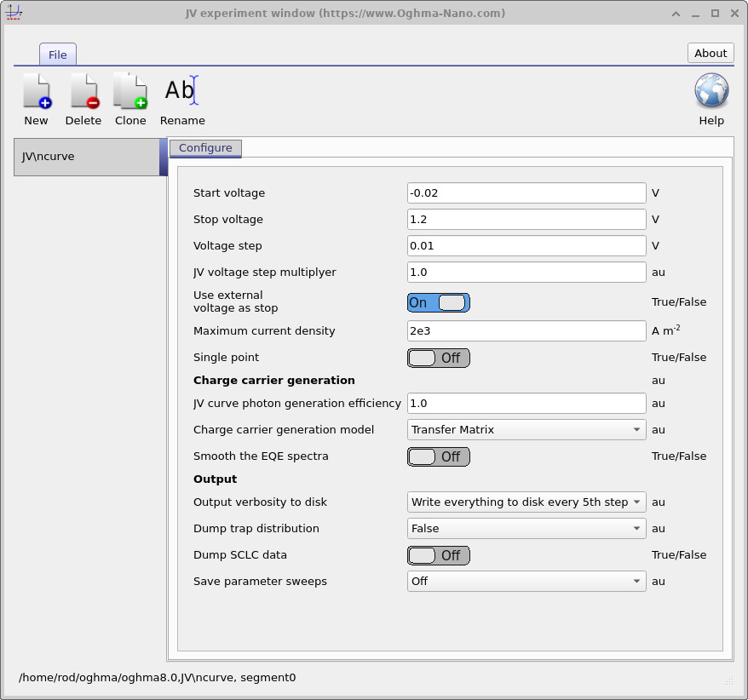Delete the current experiment
The height and width of the screenshot is (700, 748).
click(83, 96)
